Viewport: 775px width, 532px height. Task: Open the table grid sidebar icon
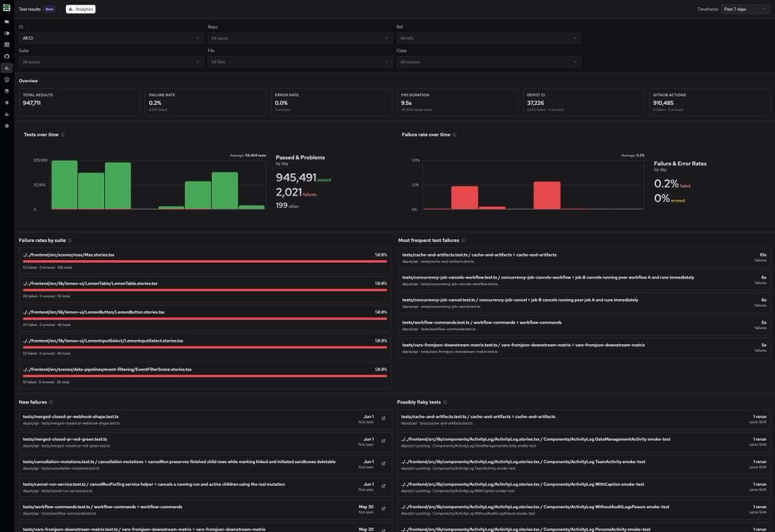(x=7, y=45)
